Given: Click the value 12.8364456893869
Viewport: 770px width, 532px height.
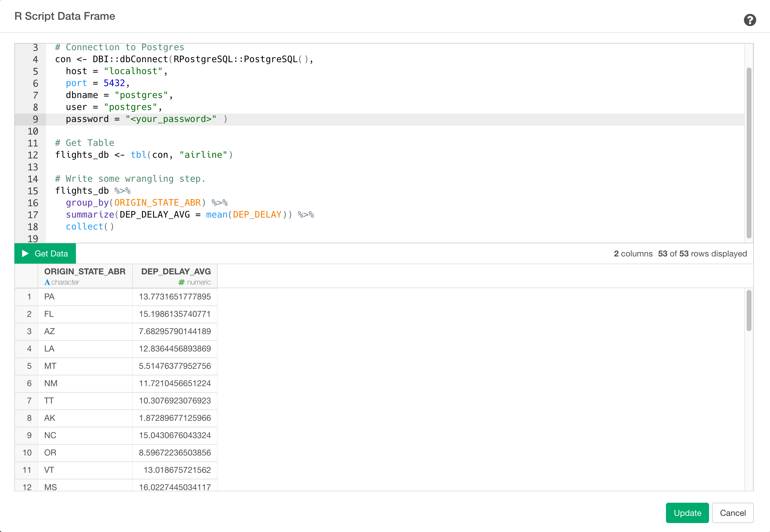Looking at the screenshot, I should coord(175,349).
